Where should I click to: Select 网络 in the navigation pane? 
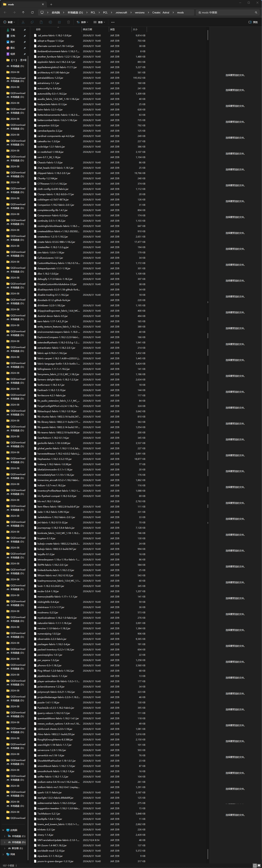(12, 855)
